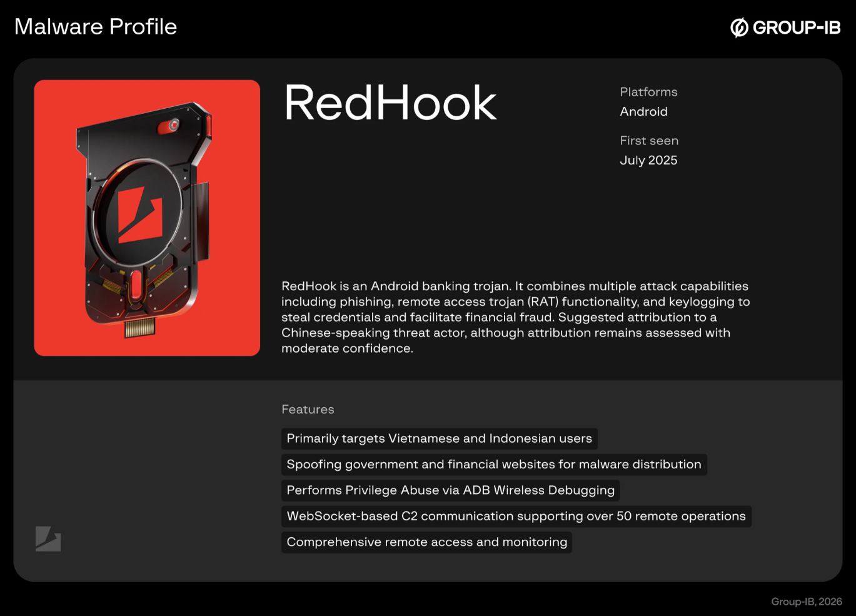Click the 'Group-IB, 2026' footer text
This screenshot has width=856, height=616.
pyautogui.click(x=807, y=602)
